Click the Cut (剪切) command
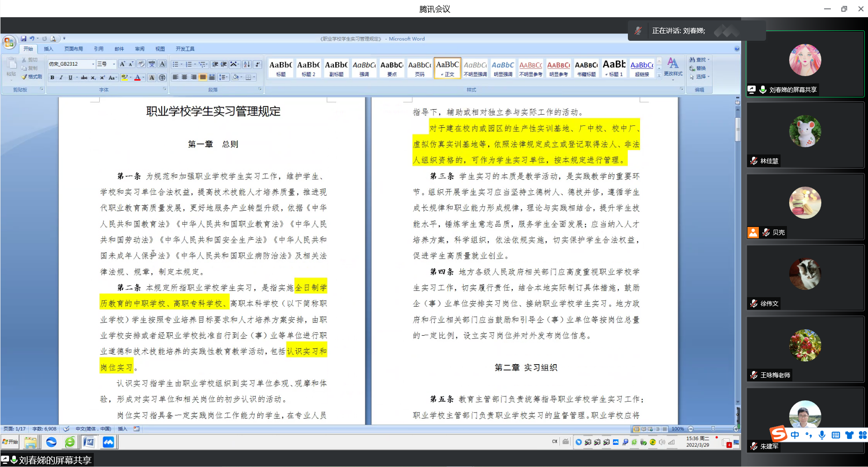 (30, 60)
